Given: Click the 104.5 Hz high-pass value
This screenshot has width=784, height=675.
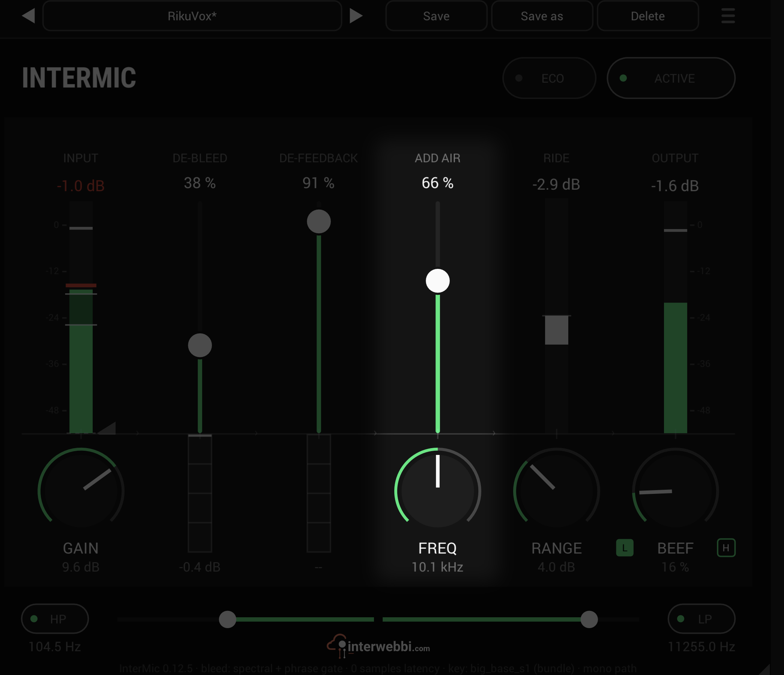Looking at the screenshot, I should coord(55,646).
